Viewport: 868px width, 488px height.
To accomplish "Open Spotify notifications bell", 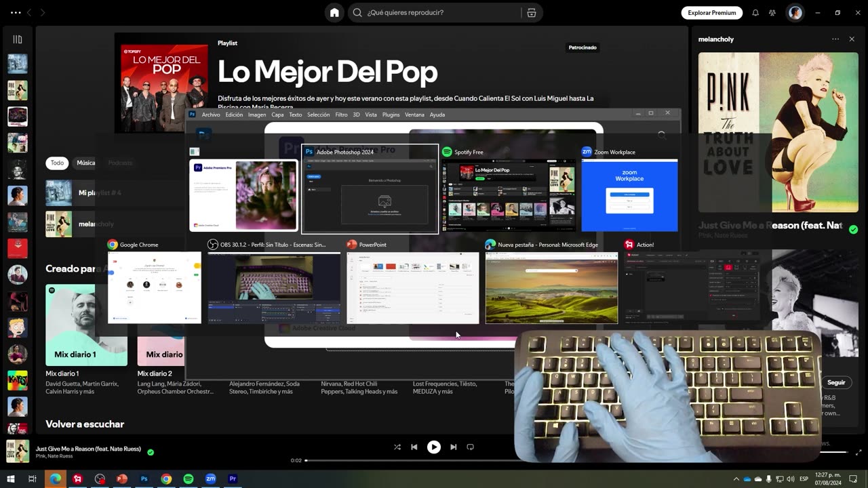I will pyautogui.click(x=755, y=12).
